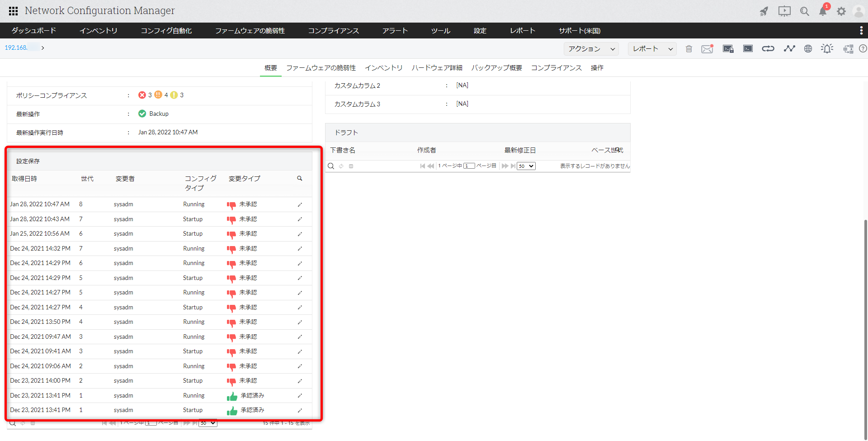Switch to ハードウェア詳細 tab
Viewport: 868px width, 441px height.
coord(437,68)
